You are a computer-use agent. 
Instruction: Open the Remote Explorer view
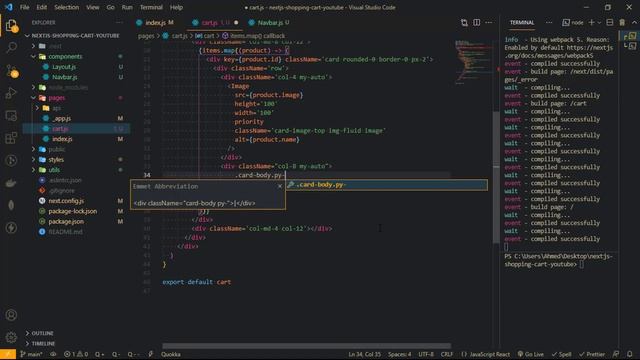(11, 116)
